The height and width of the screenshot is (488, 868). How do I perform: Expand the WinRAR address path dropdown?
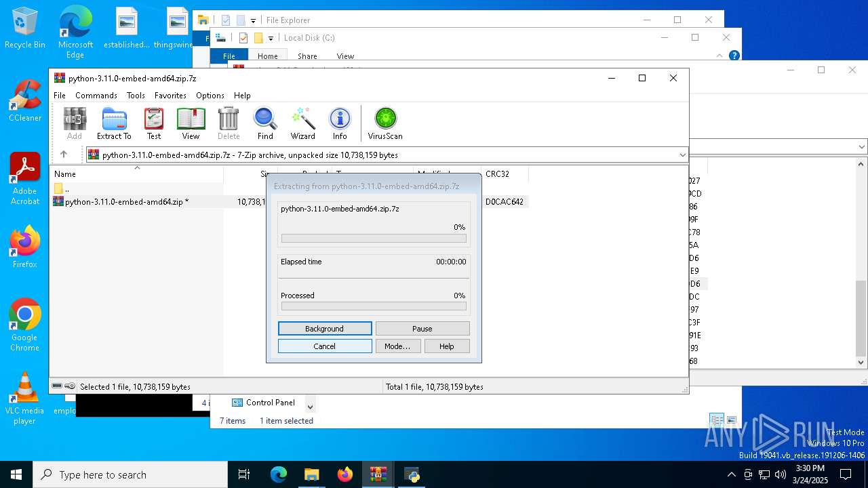(x=682, y=155)
